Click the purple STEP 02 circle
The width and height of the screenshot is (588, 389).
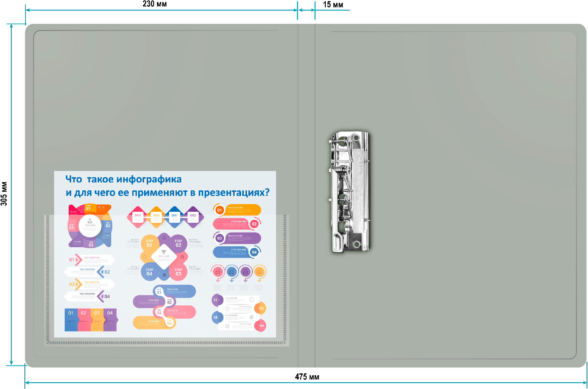tap(178, 243)
